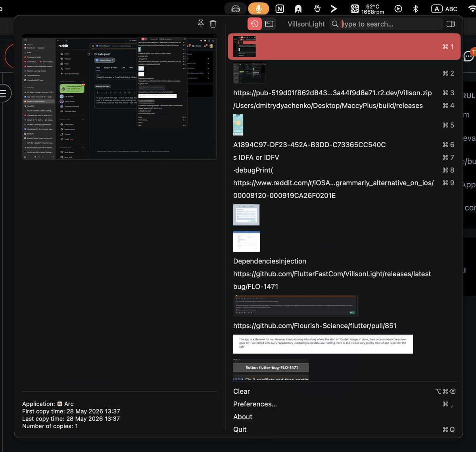
Task: Select the teal phone screenshot thumbnail item
Action: (344, 125)
